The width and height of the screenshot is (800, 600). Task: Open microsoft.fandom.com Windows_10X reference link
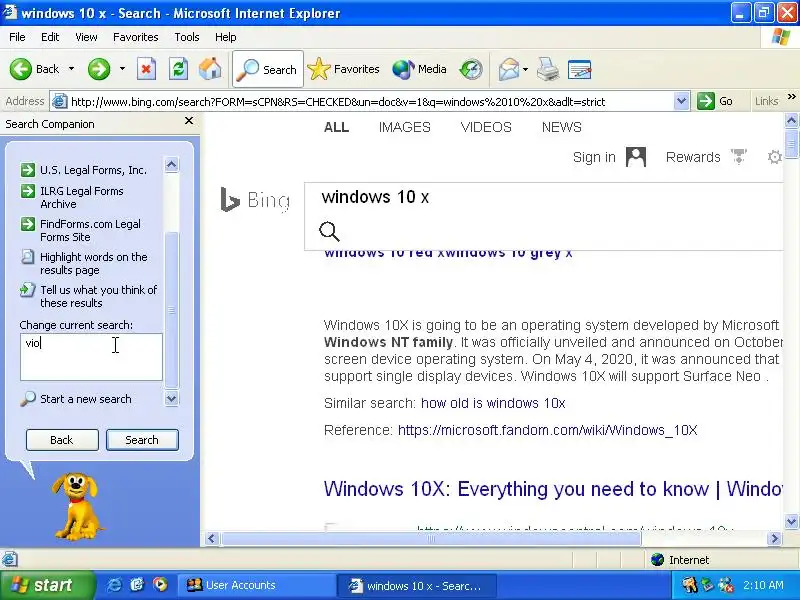point(547,430)
